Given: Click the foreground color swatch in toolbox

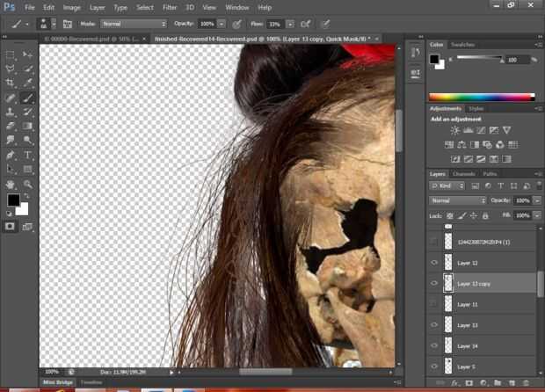Looking at the screenshot, I should pyautogui.click(x=13, y=200).
